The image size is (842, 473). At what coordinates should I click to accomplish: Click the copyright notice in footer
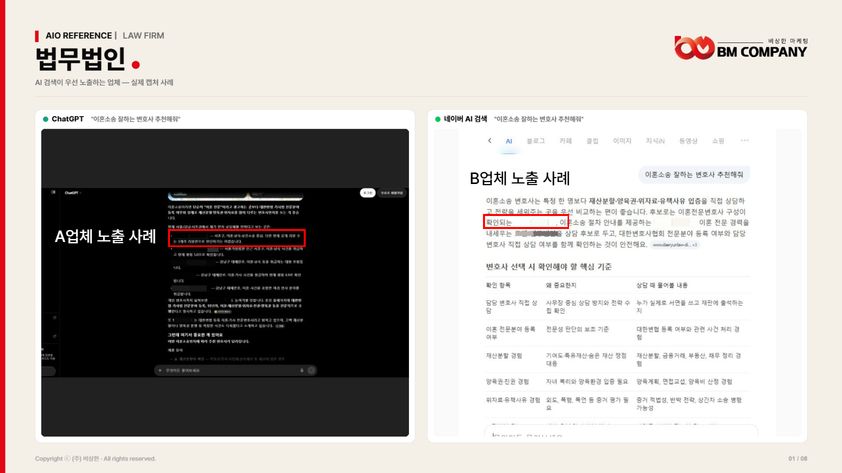[95, 459]
